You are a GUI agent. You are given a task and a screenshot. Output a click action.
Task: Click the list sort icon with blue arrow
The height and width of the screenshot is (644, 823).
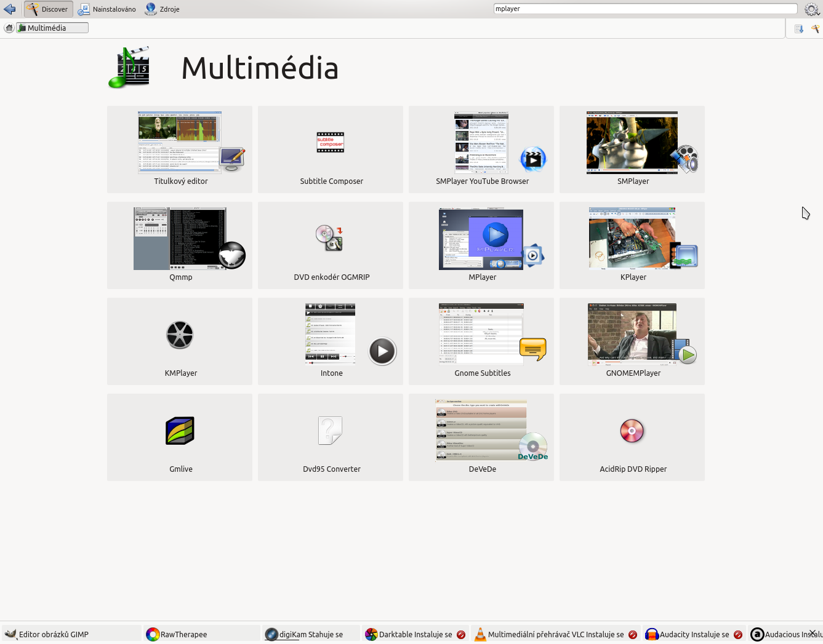[x=799, y=29]
